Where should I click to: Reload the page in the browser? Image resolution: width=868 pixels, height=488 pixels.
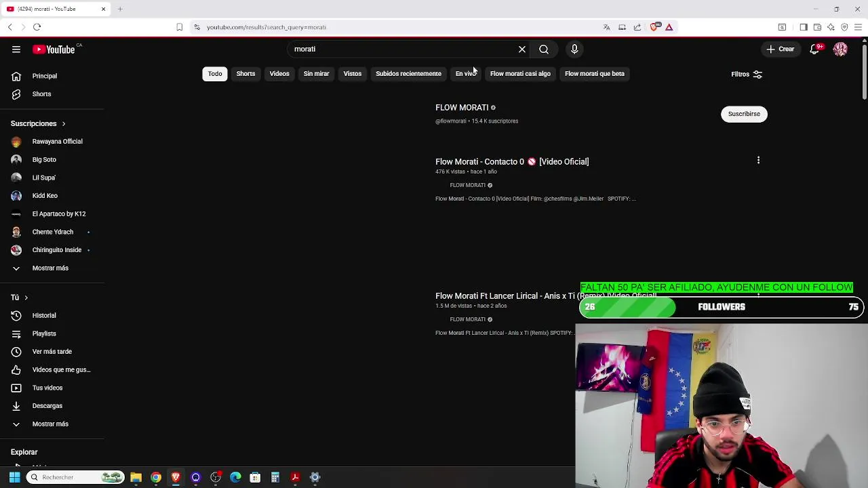[x=37, y=27]
